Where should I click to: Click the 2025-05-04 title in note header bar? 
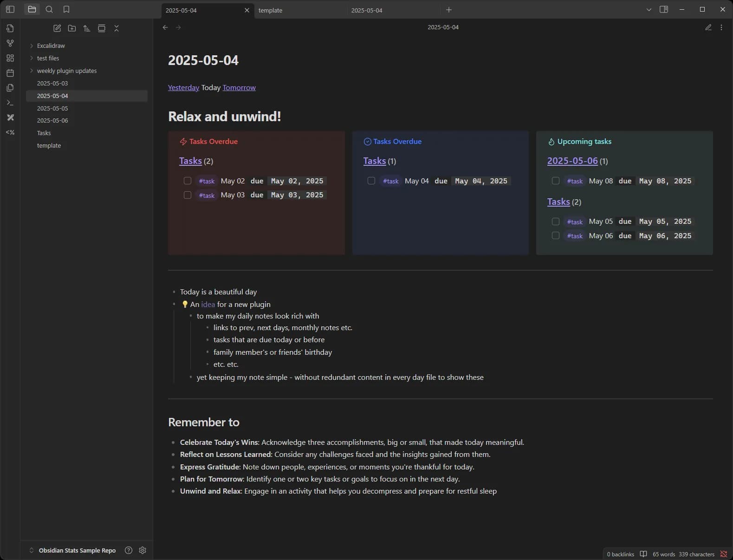pyautogui.click(x=443, y=27)
